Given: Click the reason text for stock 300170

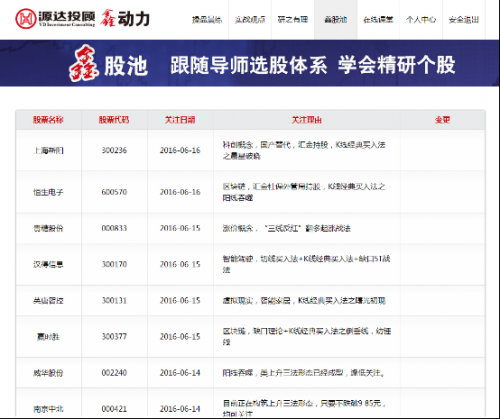Looking at the screenshot, I should point(306,264).
